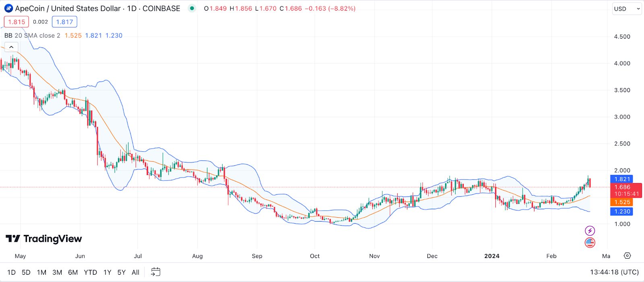Click the ApeCoin logo icon

click(8, 8)
